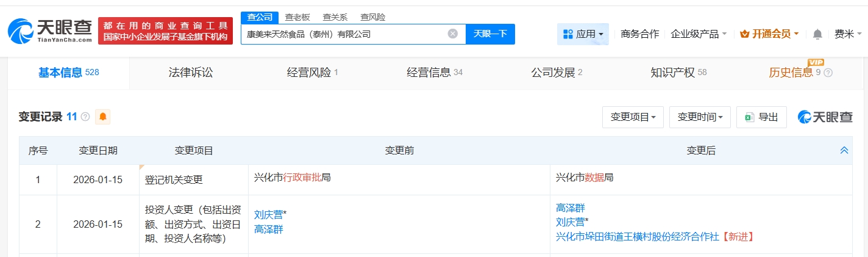
Task: Click the TianYanCha logo in header
Action: [x=50, y=31]
